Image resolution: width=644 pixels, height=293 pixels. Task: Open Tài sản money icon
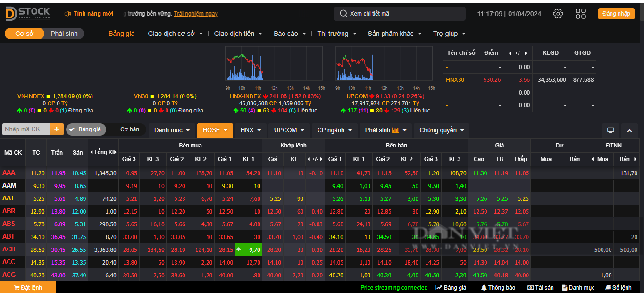(x=530, y=287)
